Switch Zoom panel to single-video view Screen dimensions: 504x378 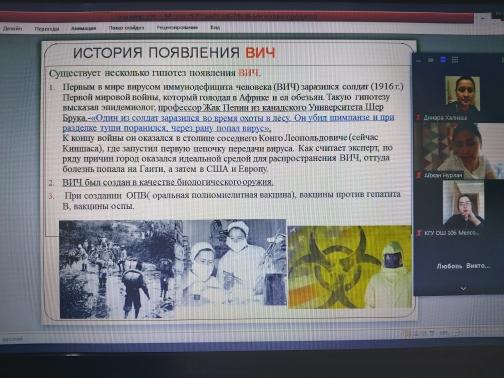click(431, 60)
